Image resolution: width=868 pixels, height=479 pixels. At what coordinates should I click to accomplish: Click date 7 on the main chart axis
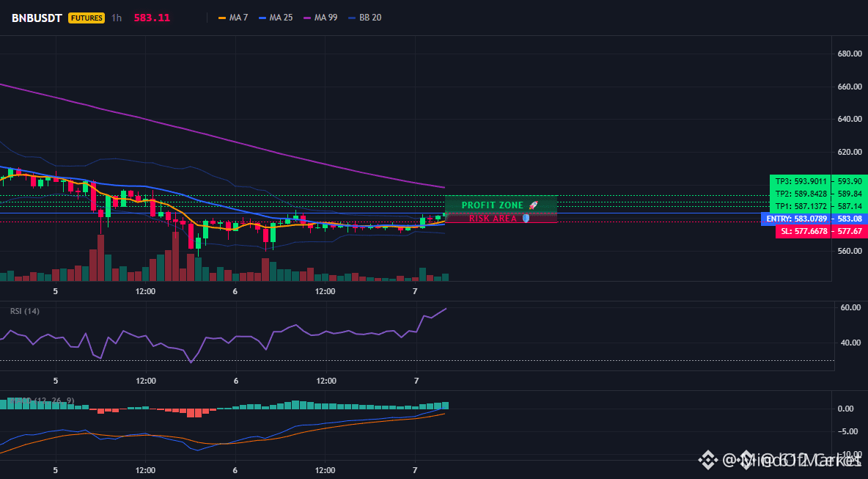[x=416, y=290]
